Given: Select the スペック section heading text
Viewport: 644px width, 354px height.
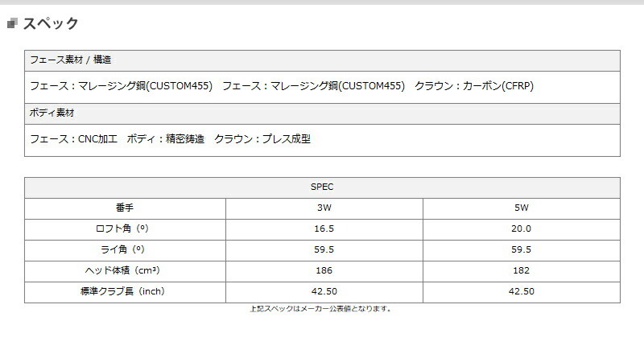Looking at the screenshot, I should (x=51, y=23).
